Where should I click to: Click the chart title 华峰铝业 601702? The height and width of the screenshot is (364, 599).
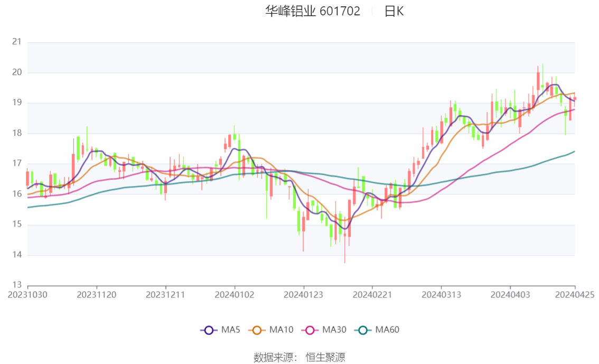313,11
